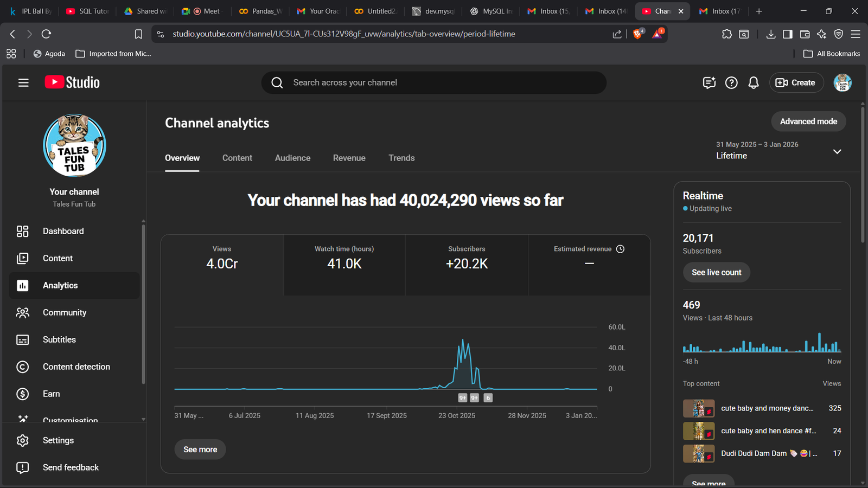Click the Subtitles icon in the sidebar
The height and width of the screenshot is (488, 868).
[23, 339]
